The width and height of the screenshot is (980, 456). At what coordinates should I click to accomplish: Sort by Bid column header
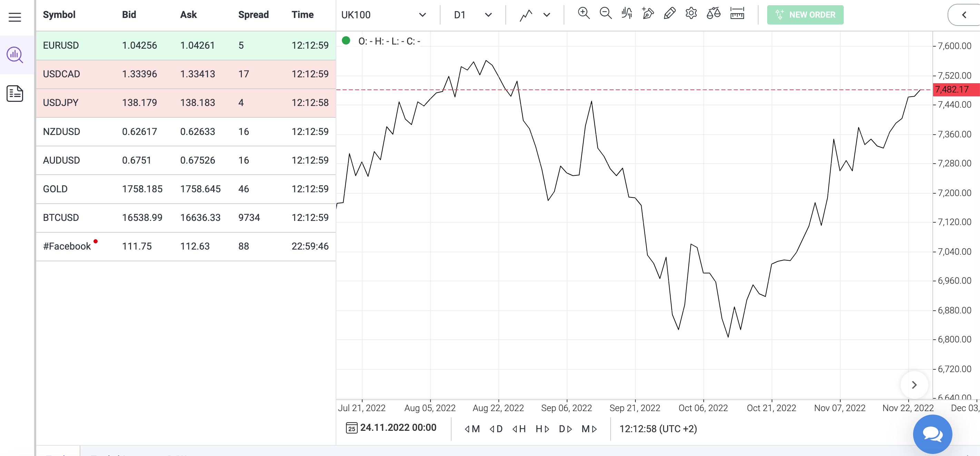pyautogui.click(x=129, y=15)
